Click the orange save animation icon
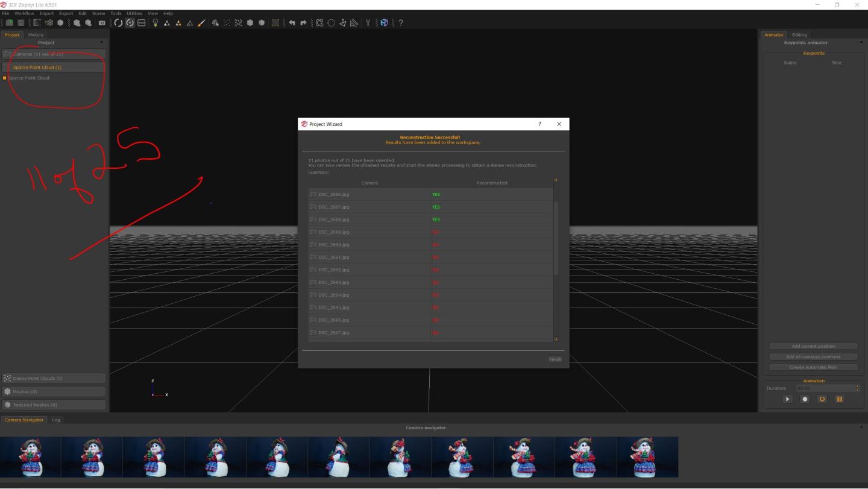The height and width of the screenshot is (489, 868). 839,399
